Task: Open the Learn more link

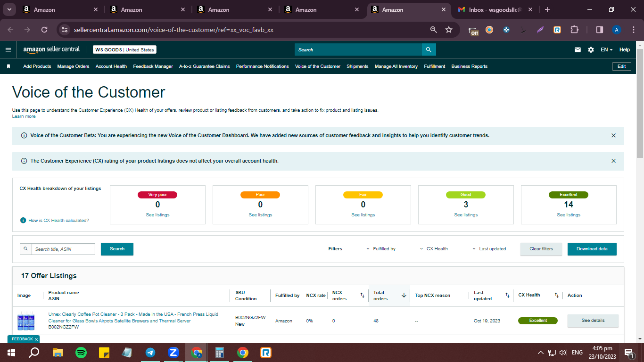Action: (x=24, y=116)
